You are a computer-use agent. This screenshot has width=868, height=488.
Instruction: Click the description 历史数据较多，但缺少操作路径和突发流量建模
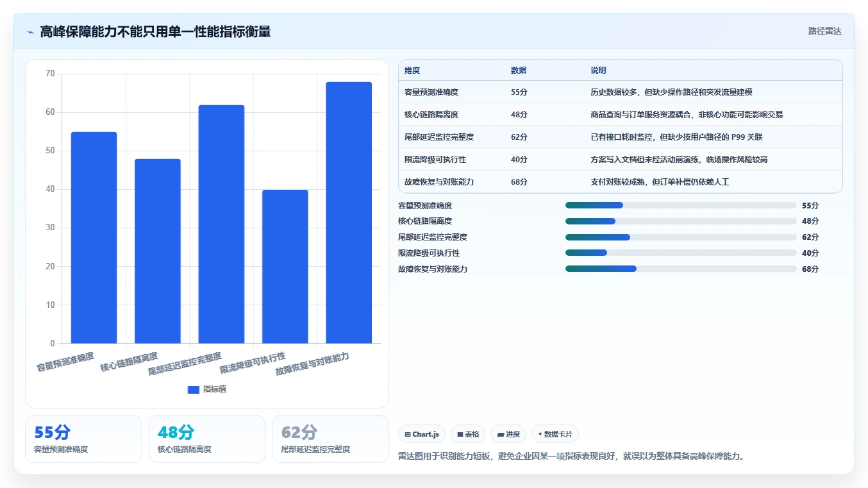coord(671,92)
